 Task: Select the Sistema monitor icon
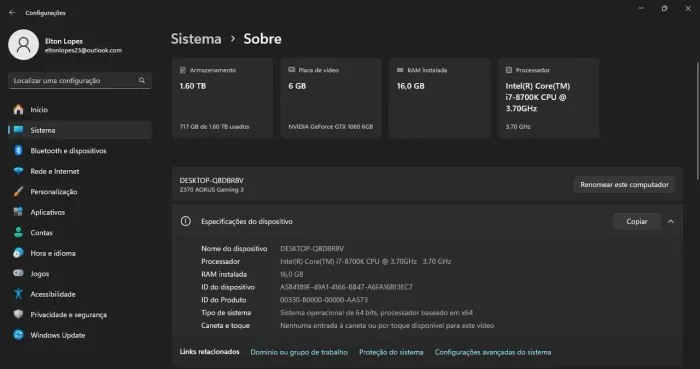[18, 130]
